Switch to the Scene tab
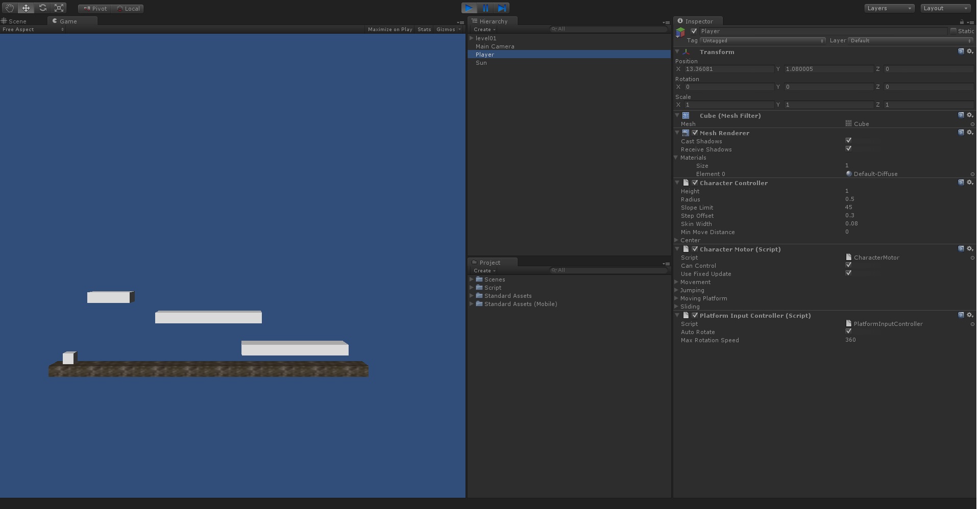 [17, 21]
